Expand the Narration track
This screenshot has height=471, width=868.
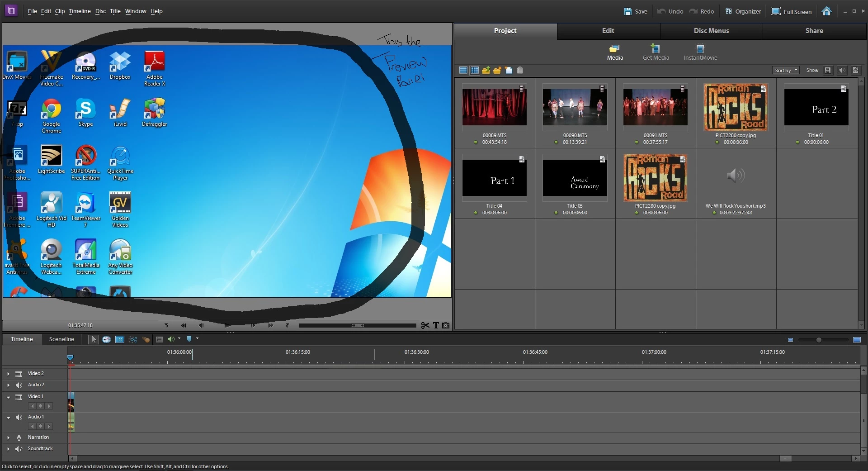click(8, 438)
